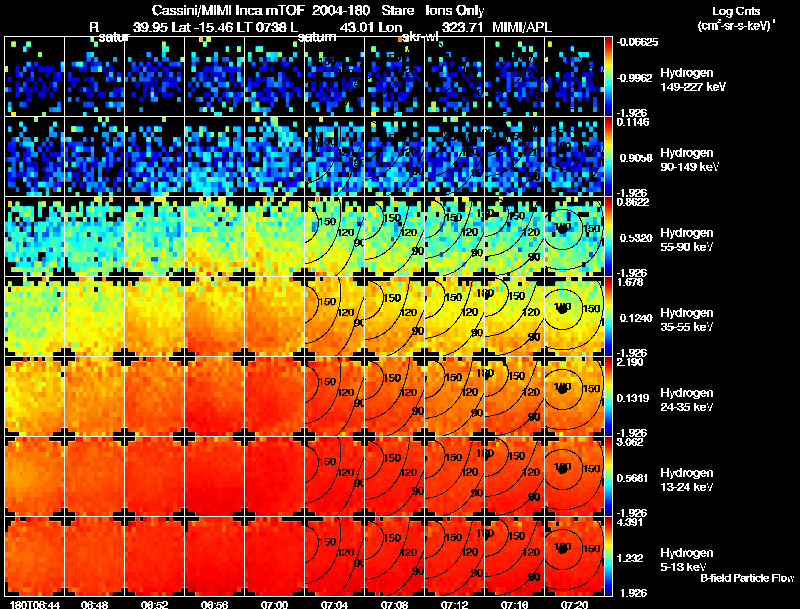Click the "180T06:44" time axis label

[35, 605]
